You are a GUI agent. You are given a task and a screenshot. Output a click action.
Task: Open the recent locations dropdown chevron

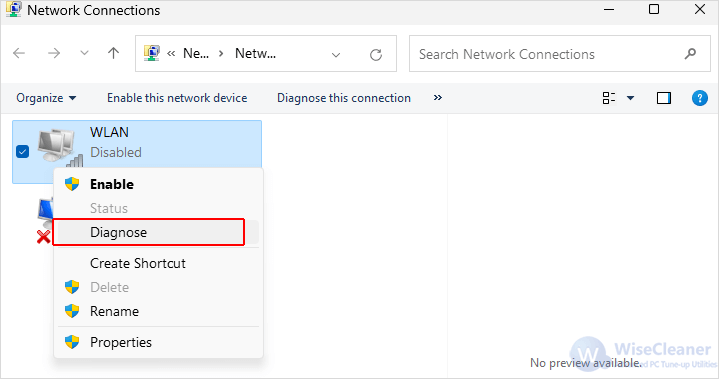[x=84, y=53]
